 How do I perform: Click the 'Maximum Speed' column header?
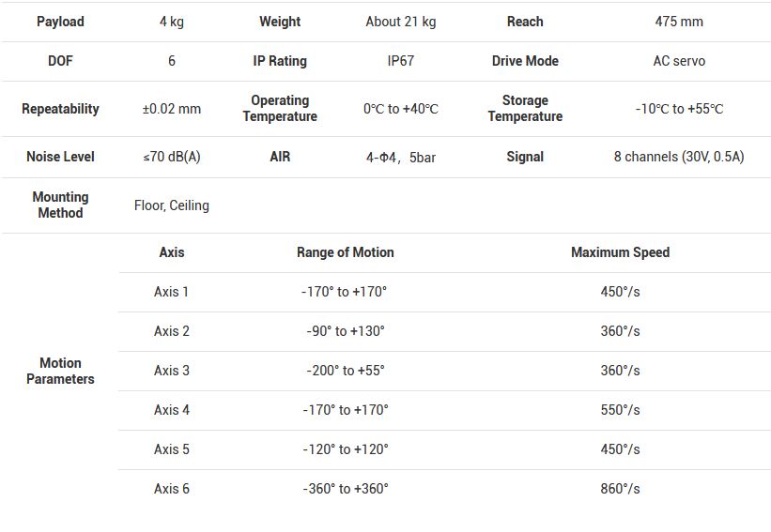click(620, 252)
